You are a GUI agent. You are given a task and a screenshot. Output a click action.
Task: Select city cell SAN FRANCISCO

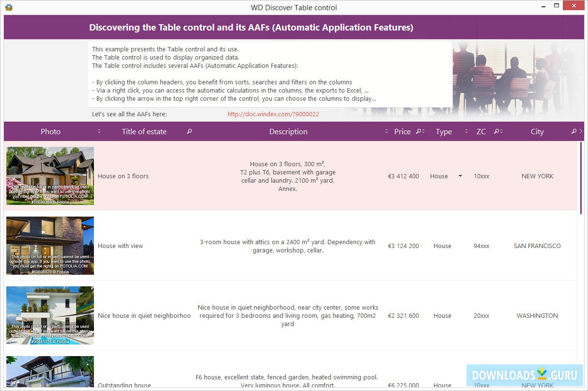click(537, 246)
